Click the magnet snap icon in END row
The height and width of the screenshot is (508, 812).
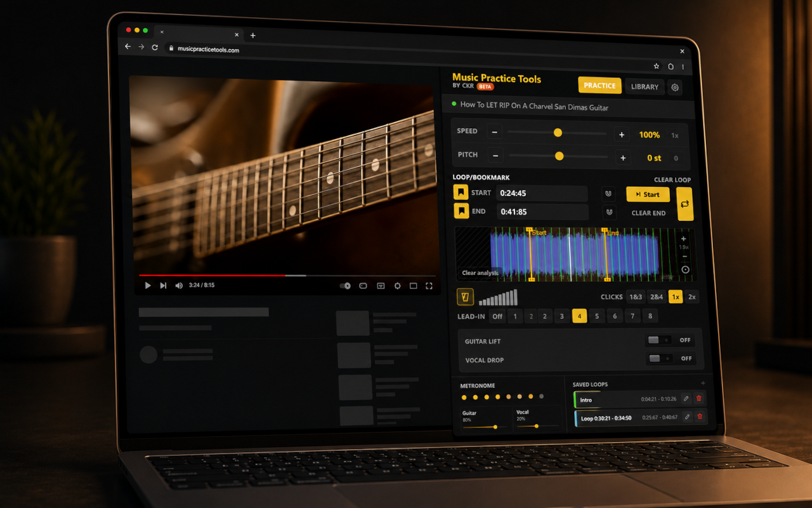tap(609, 213)
